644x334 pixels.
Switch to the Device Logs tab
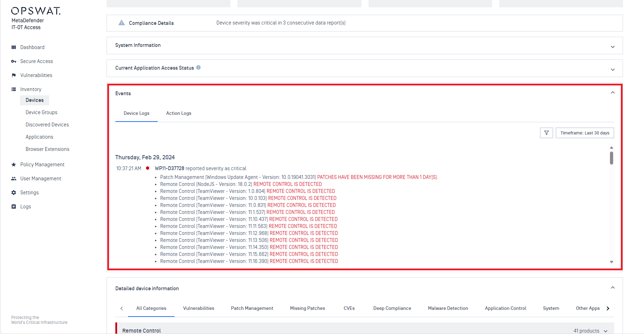click(136, 113)
